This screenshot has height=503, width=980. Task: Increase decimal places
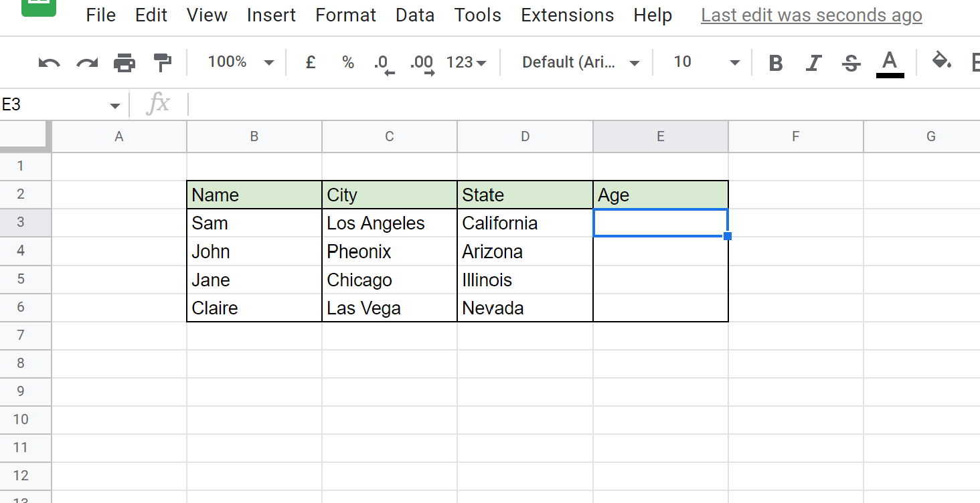point(421,62)
